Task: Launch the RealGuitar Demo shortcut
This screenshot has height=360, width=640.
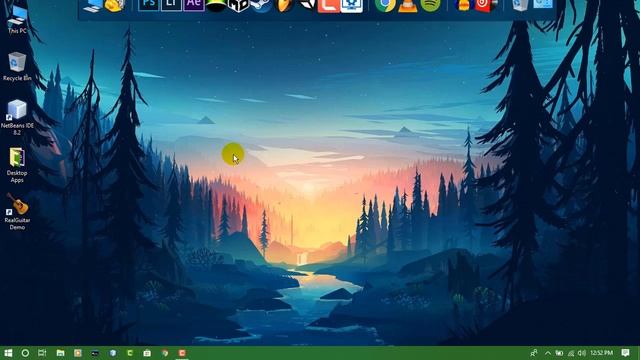Action: (x=17, y=211)
